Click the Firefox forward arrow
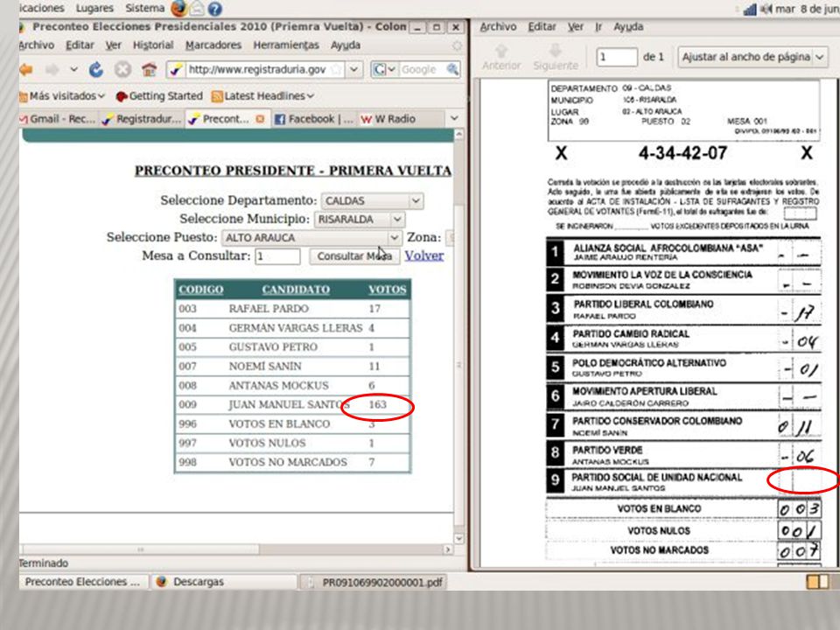Image resolution: width=840 pixels, height=630 pixels. [x=52, y=70]
